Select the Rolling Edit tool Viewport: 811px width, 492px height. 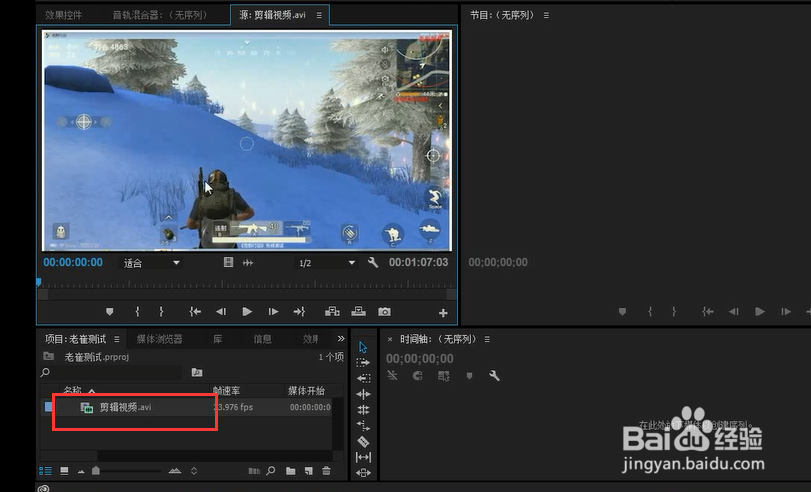tap(363, 410)
